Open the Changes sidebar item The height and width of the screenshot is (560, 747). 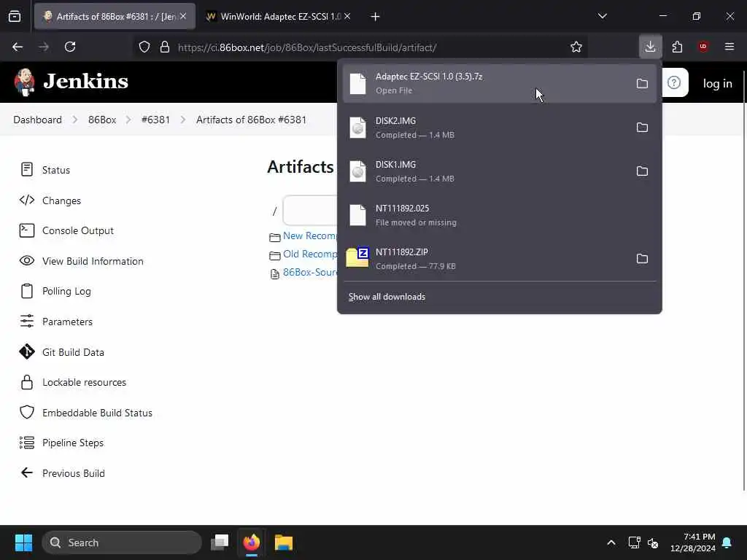tap(50, 201)
